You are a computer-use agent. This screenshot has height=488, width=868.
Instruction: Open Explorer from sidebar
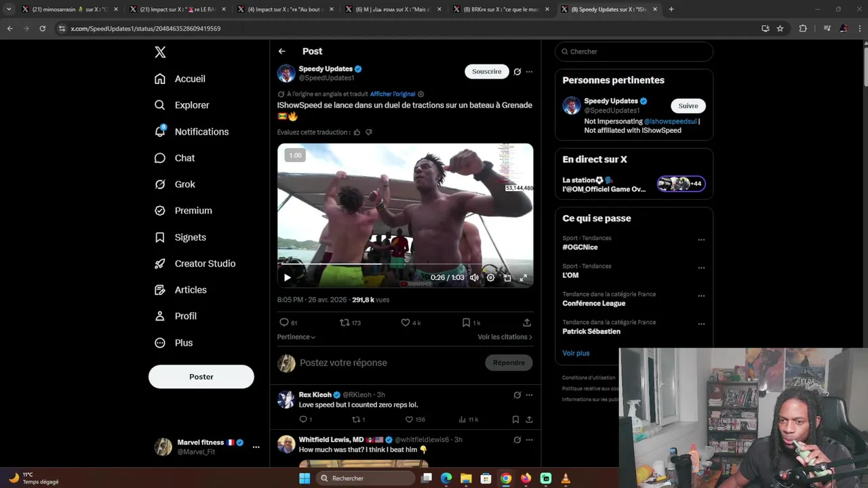182,105
